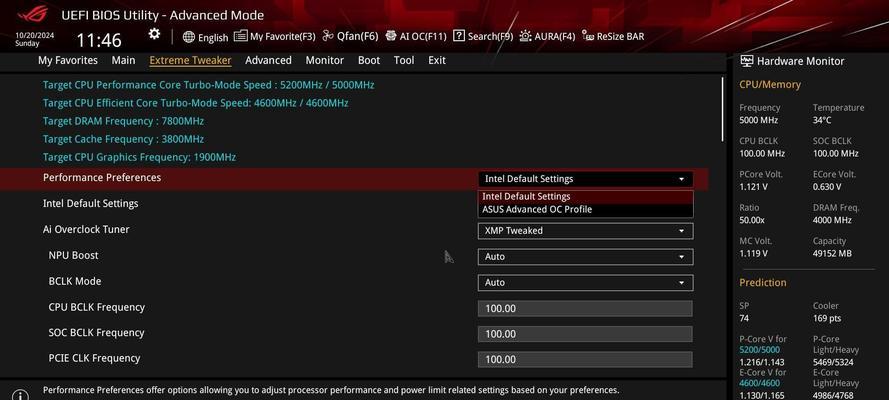889x400 pixels.
Task: Open the Exit tab
Action: point(437,60)
